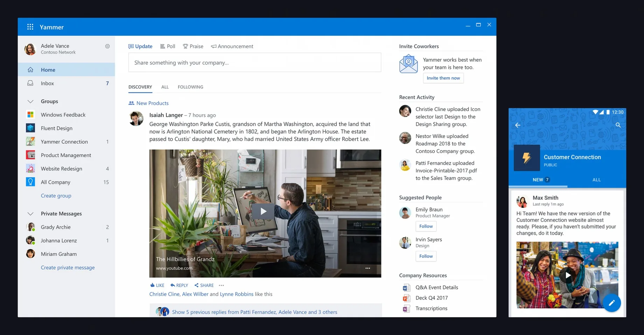
Task: Play the Hillbillies of Grandz video
Action: coord(263,211)
